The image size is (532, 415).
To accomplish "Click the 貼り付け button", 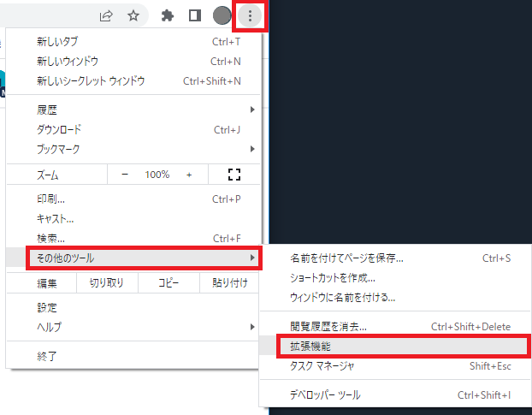I will [x=230, y=283].
